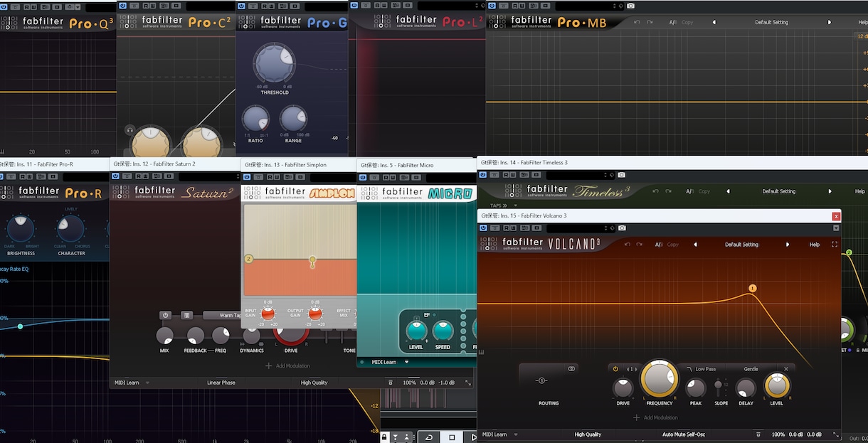Click the DELAY knob in Volcano
The width and height of the screenshot is (868, 443).
pyautogui.click(x=746, y=388)
